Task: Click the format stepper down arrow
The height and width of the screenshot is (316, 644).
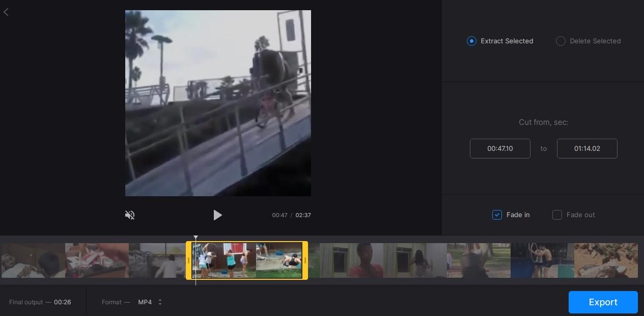Action: point(159,304)
